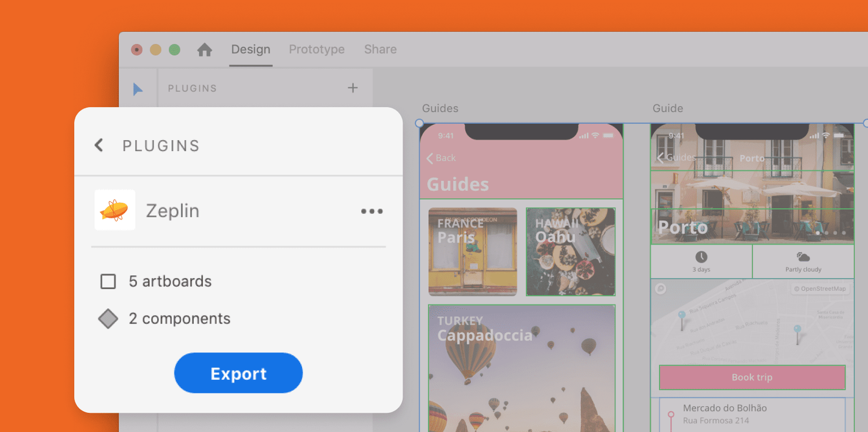Switch to the Share tab
This screenshot has height=432, width=868.
(x=380, y=50)
